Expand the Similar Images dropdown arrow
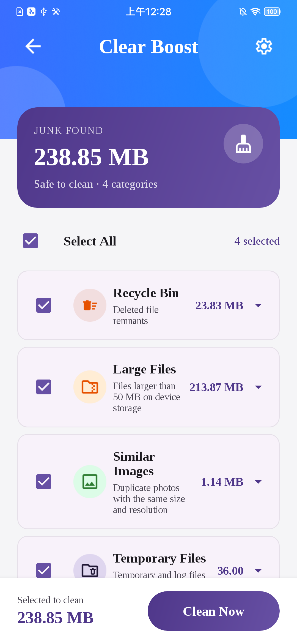The image size is (297, 644). click(x=258, y=482)
